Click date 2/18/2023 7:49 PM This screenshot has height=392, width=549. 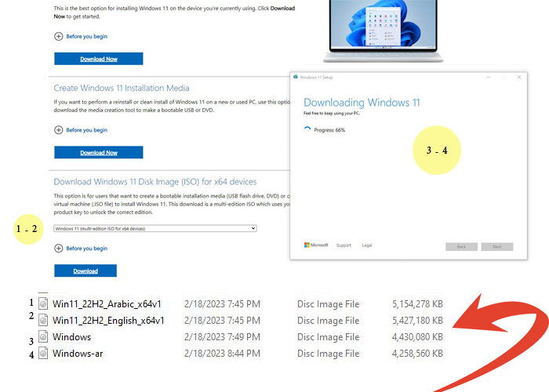click(x=222, y=337)
